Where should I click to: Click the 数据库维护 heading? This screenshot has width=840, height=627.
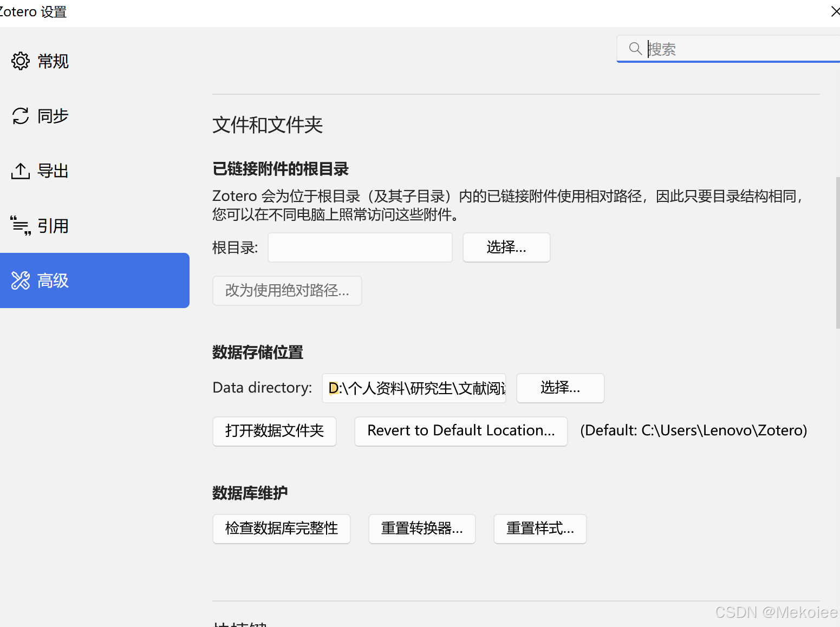[250, 493]
